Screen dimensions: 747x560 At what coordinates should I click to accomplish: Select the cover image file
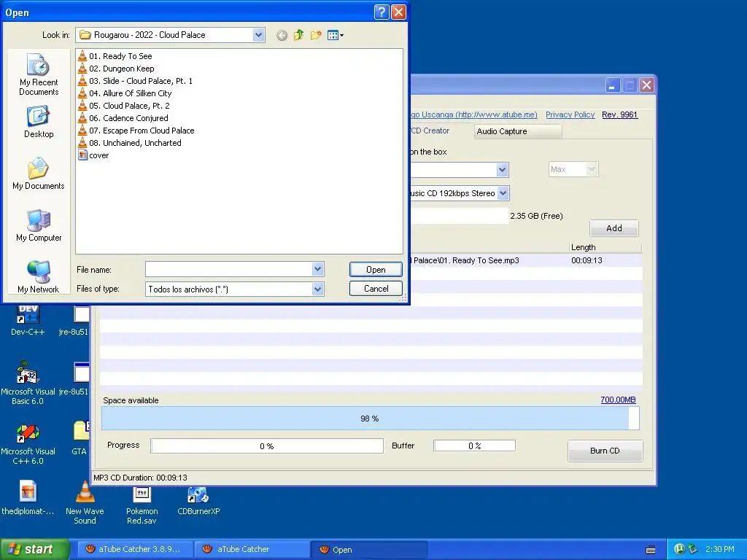point(93,155)
